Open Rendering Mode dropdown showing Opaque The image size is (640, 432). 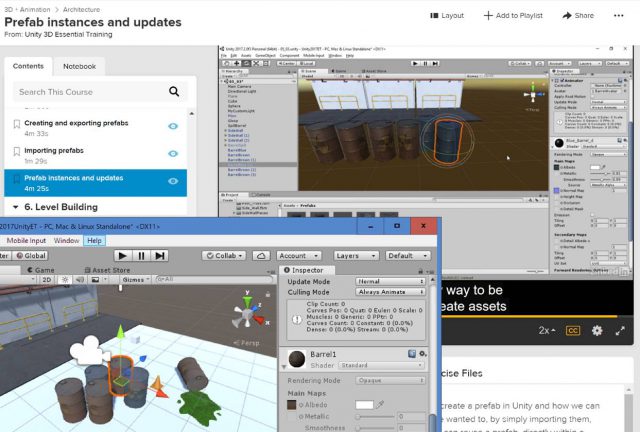pos(390,380)
